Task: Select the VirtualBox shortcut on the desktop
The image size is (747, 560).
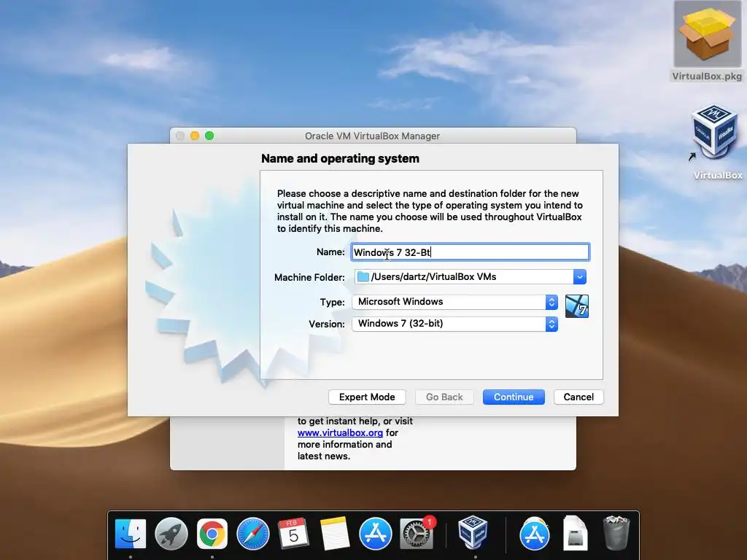Action: tap(717, 143)
